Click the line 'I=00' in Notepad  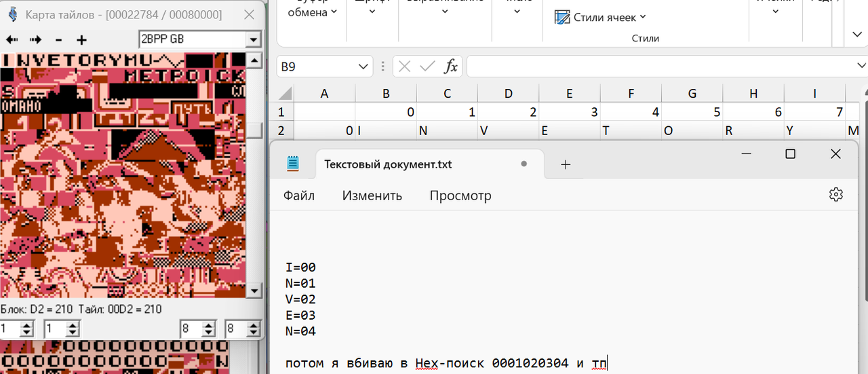point(301,267)
